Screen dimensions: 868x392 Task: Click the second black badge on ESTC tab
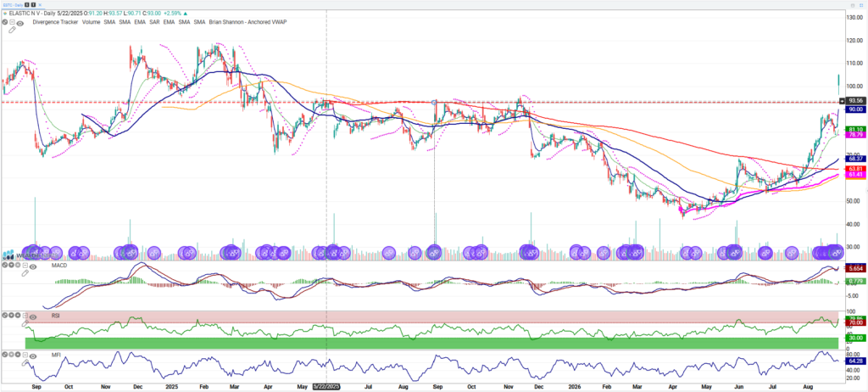[x=33, y=5]
